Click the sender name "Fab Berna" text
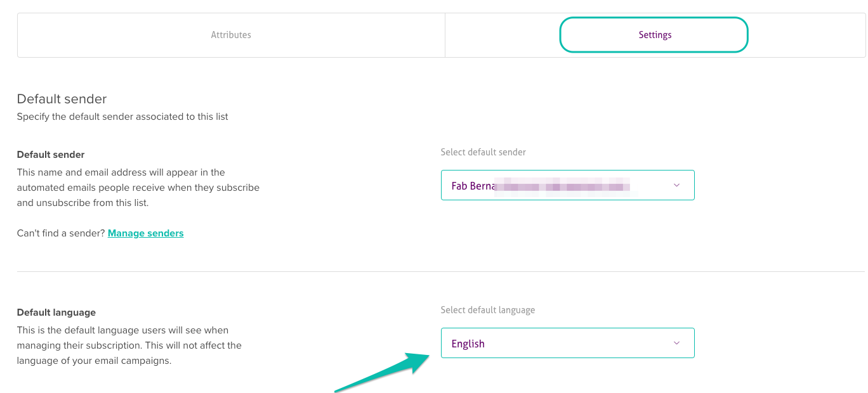This screenshot has width=868, height=393. pyautogui.click(x=473, y=186)
